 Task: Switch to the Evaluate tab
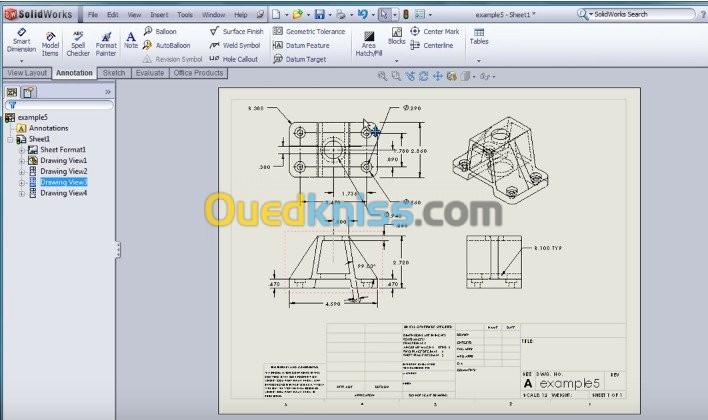150,73
